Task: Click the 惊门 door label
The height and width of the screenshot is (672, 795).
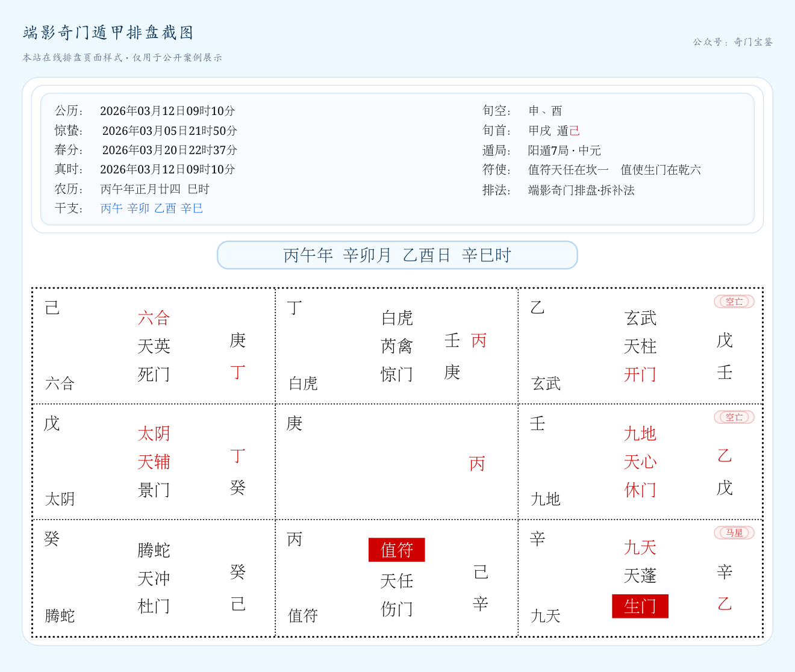Action: pos(397,375)
